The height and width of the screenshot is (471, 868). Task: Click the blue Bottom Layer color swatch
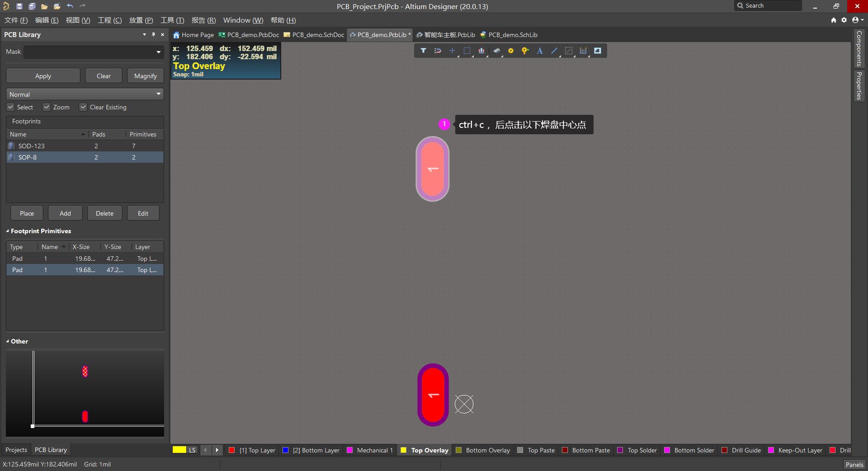[286, 450]
